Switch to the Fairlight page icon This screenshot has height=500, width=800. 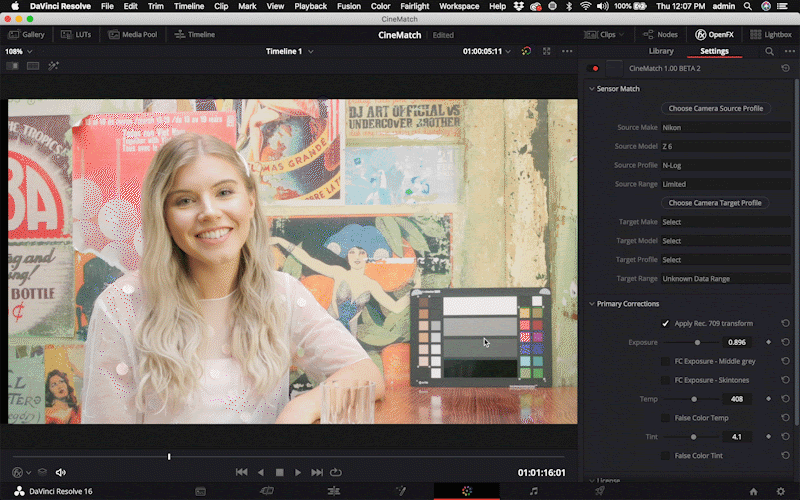[533, 491]
